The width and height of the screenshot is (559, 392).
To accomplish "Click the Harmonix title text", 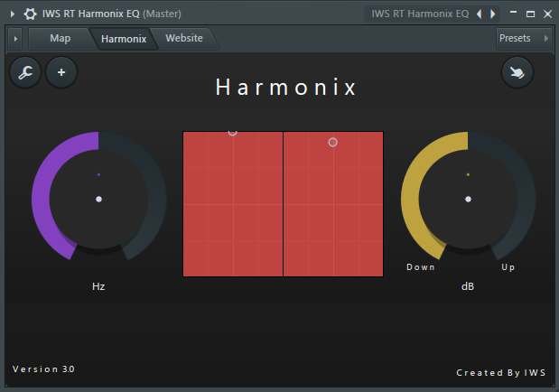I will click(x=286, y=87).
